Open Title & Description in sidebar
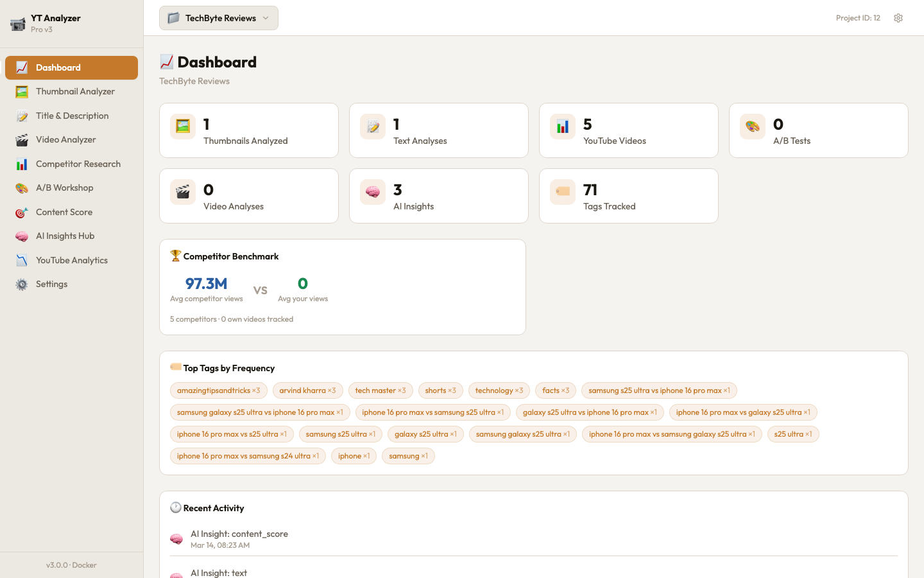924x578 pixels. pos(71,116)
